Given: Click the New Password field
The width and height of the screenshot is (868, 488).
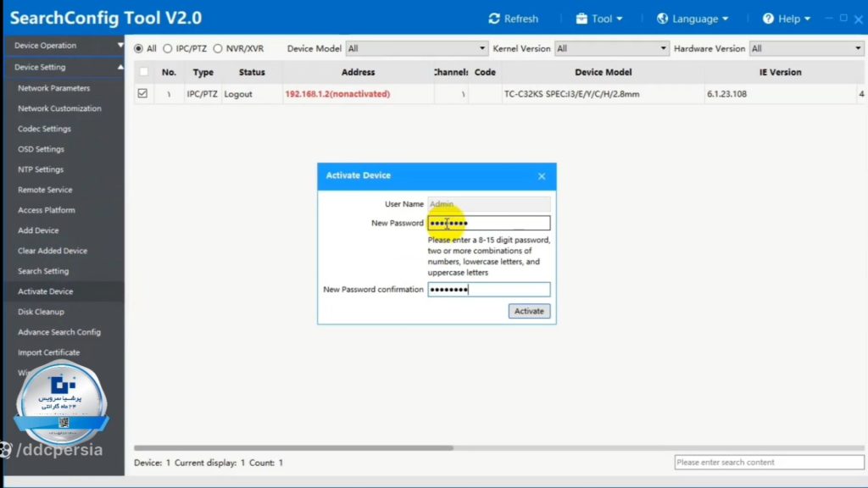Looking at the screenshot, I should [x=489, y=223].
